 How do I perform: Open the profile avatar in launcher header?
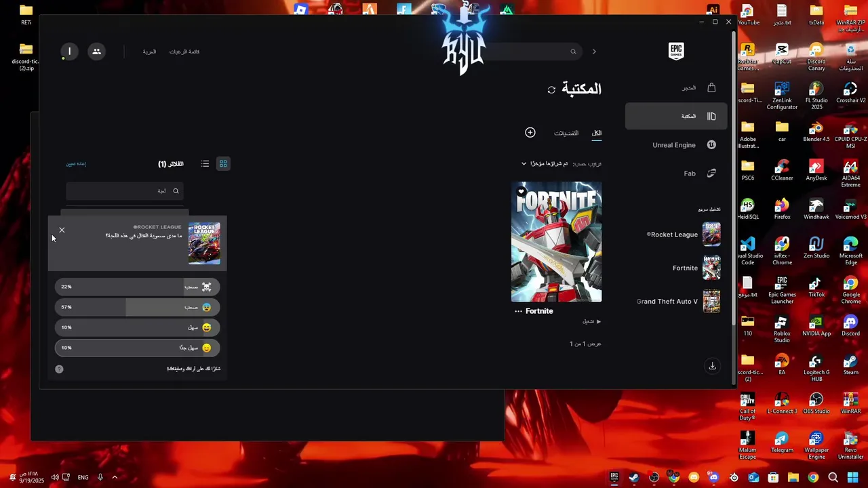coord(69,52)
